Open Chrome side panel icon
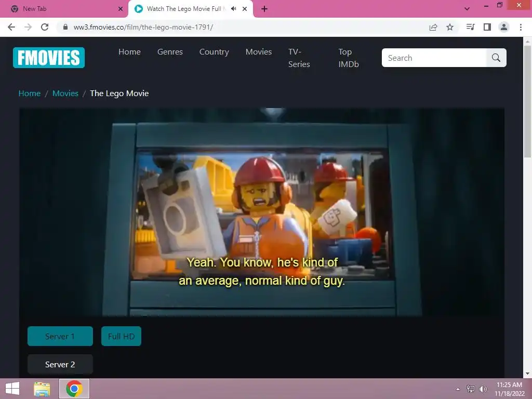This screenshot has height=399, width=532. [487, 27]
